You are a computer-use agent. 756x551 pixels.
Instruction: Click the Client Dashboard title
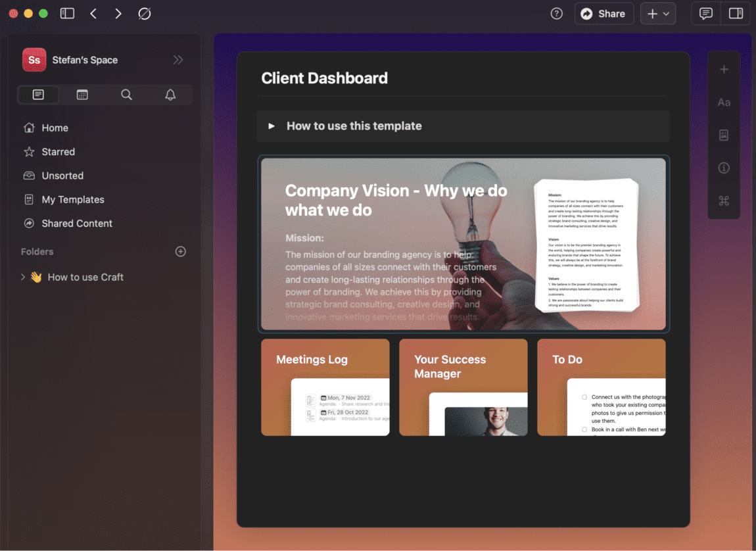(325, 78)
